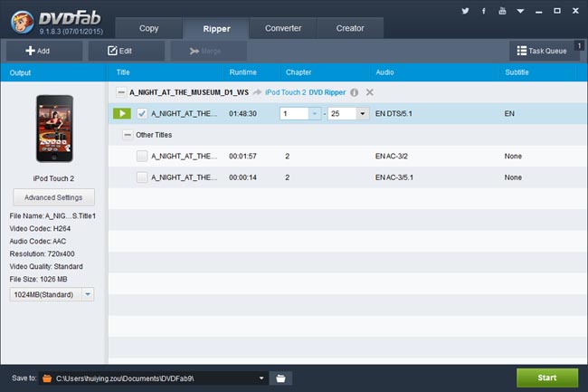
Task: Open Advanced Settings
Action: [53, 197]
